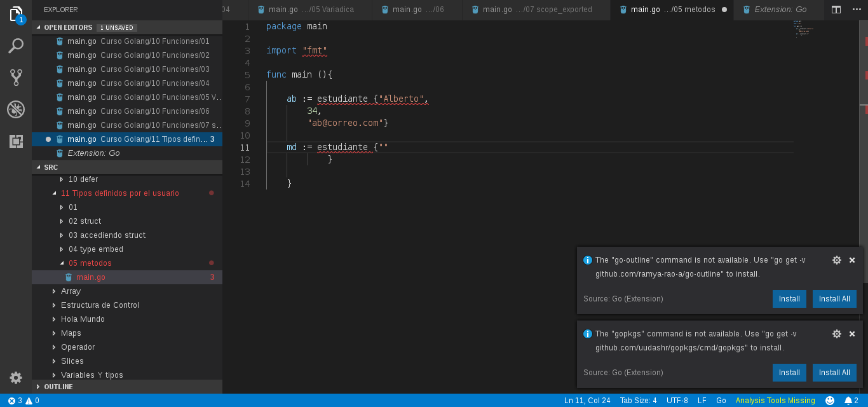This screenshot has width=868, height=407.
Task: Open the Extensions view in activity bar
Action: (16, 141)
